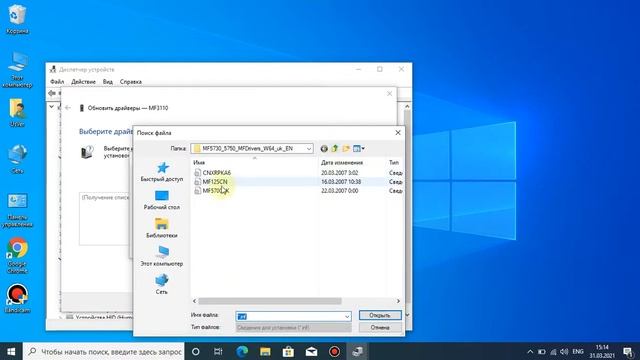640x360 pixels.
Task: Click the Отмена button
Action: (380, 327)
